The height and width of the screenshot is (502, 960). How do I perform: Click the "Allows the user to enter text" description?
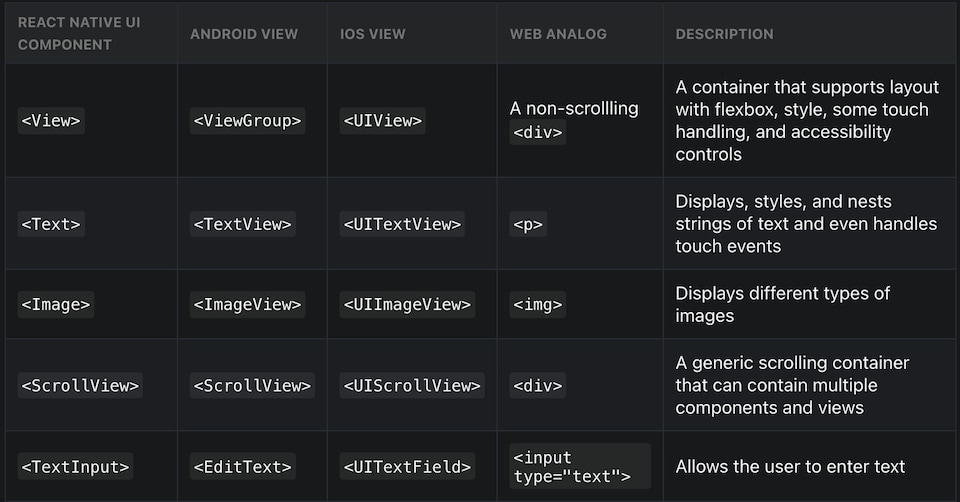[790, 466]
